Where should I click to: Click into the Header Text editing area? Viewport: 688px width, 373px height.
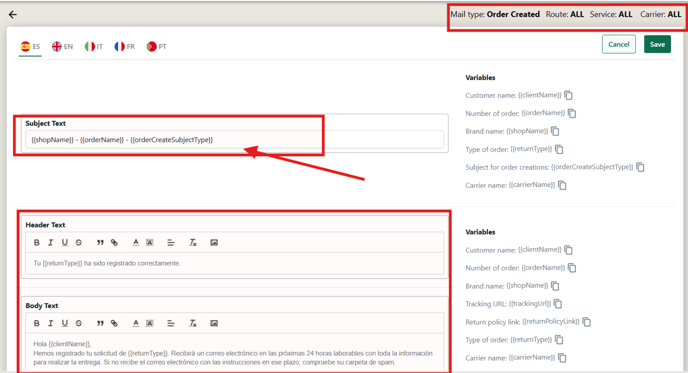click(x=234, y=263)
